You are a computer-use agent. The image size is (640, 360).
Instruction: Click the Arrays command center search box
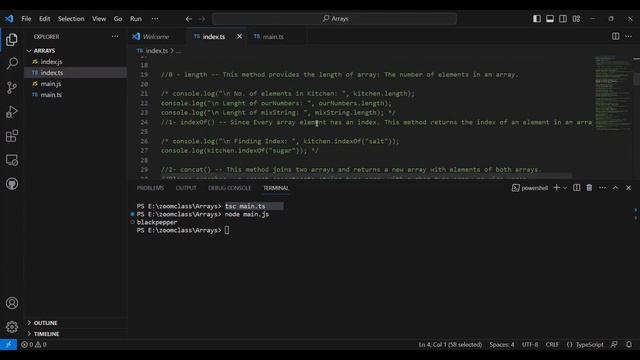[334, 19]
